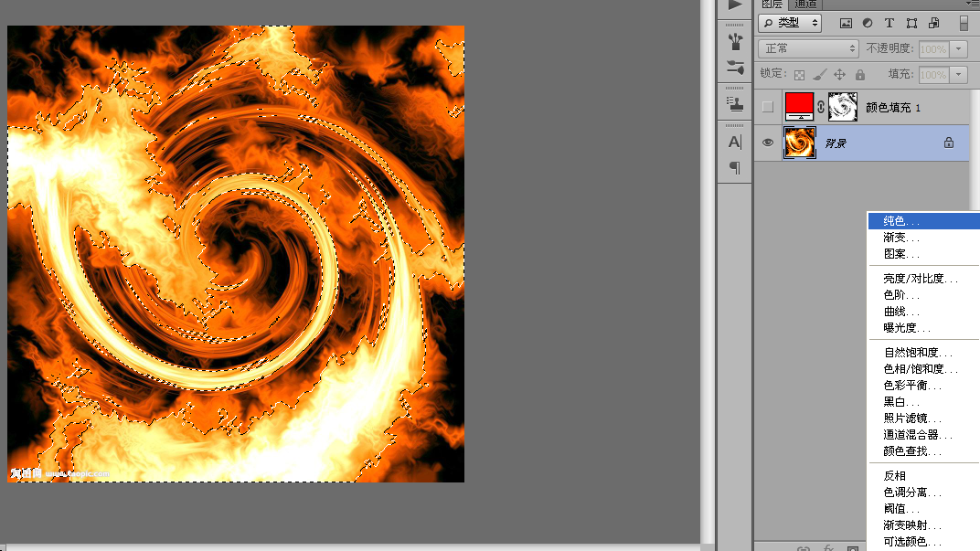Hide the 背景 layer eye icon
Screen dimensions: 980x551
tap(768, 143)
